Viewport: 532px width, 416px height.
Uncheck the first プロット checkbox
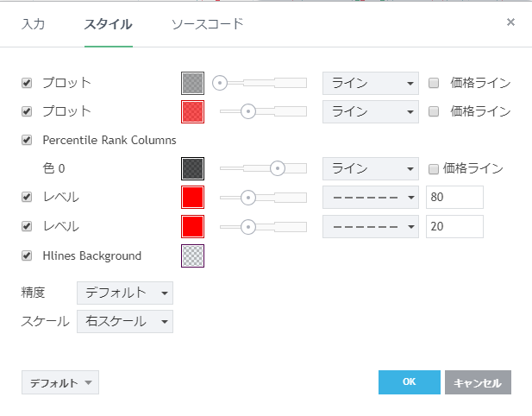[27, 83]
